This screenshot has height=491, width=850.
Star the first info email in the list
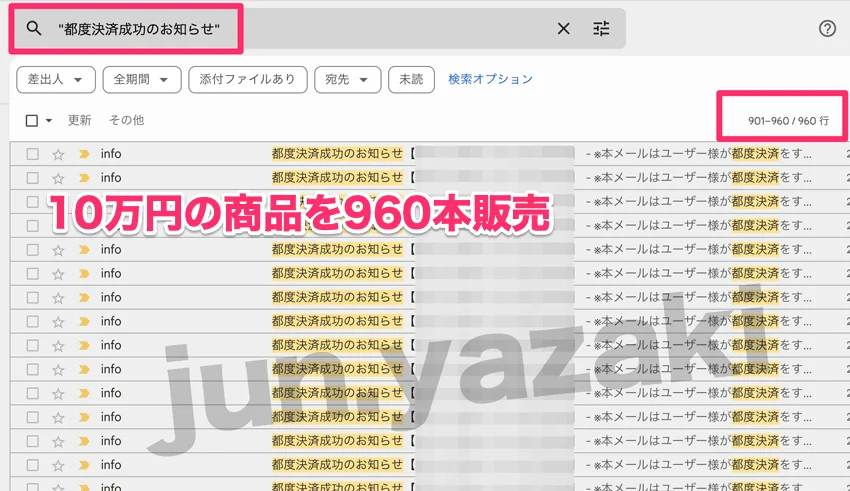click(x=58, y=154)
